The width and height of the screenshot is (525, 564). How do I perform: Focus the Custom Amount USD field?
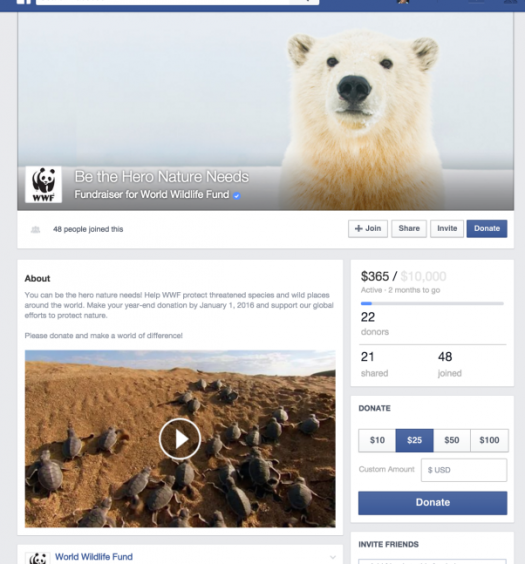click(x=464, y=470)
